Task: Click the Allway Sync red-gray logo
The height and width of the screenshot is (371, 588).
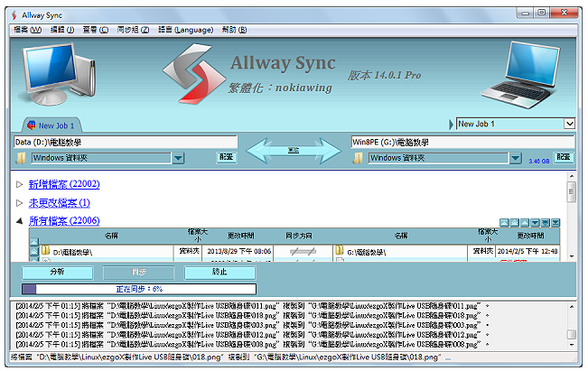Action: coord(194,74)
